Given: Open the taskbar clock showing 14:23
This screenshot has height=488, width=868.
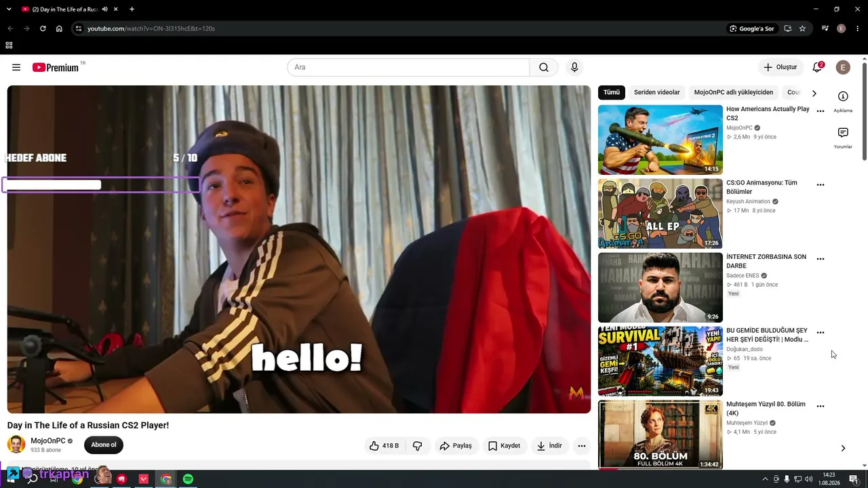Looking at the screenshot, I should [829, 479].
